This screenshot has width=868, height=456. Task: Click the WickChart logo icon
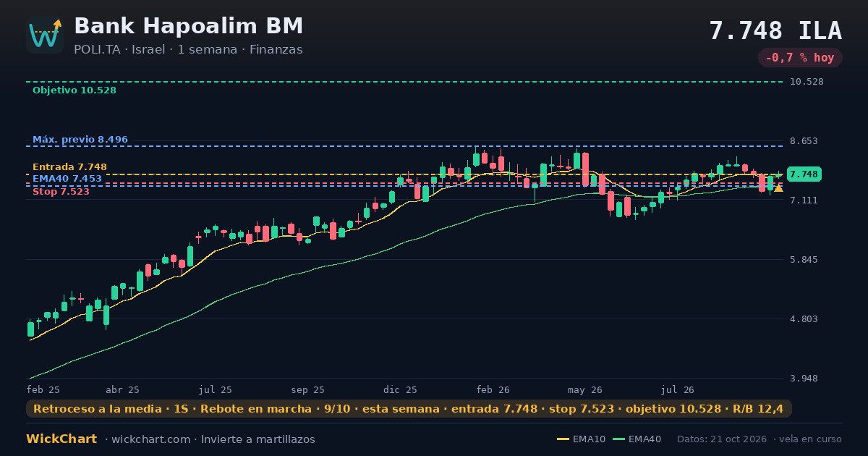(45, 35)
